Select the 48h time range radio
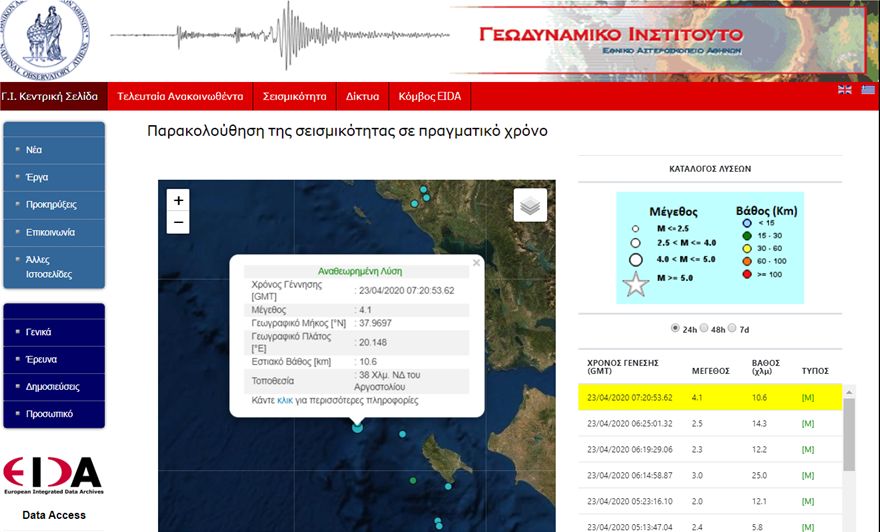This screenshot has width=880, height=532. [704, 328]
